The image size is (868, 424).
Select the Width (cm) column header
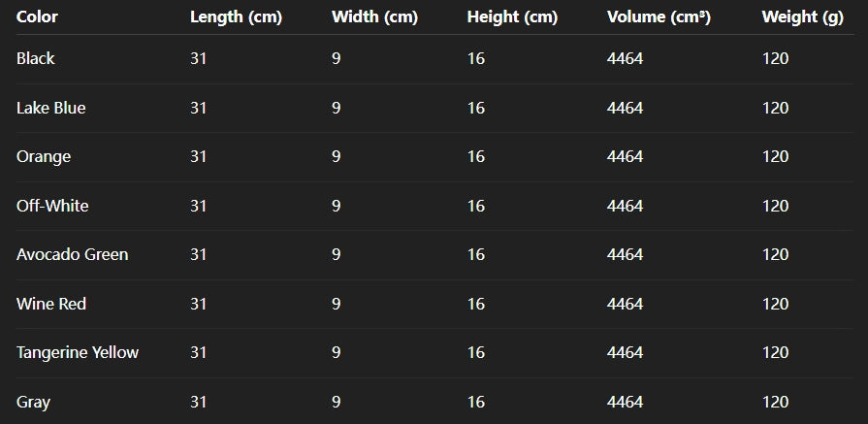374,16
